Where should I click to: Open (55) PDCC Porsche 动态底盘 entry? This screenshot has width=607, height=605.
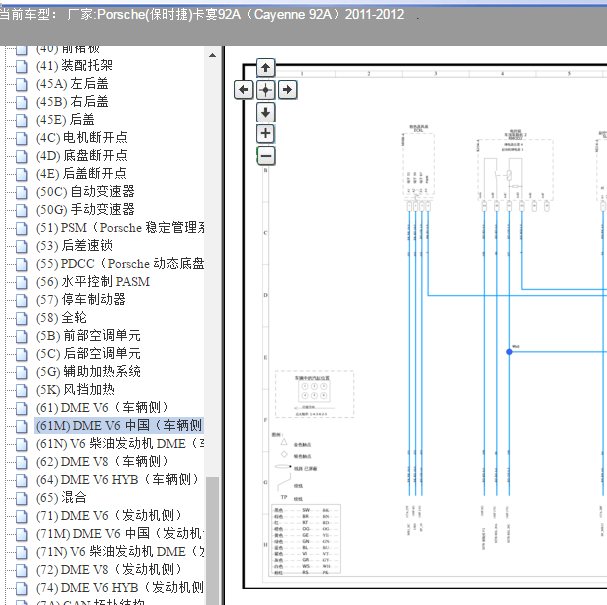(x=120, y=264)
